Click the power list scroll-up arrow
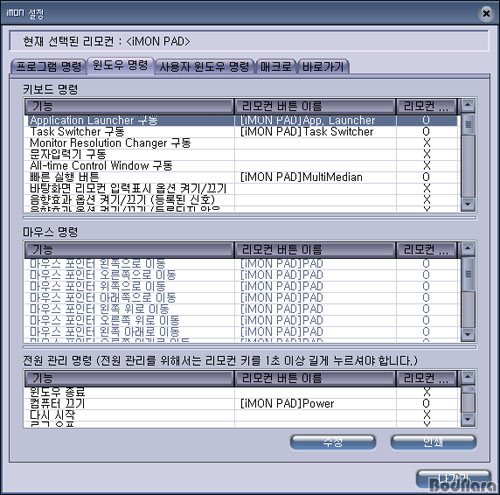Image resolution: width=500 pixels, height=495 pixels. pyautogui.click(x=468, y=377)
